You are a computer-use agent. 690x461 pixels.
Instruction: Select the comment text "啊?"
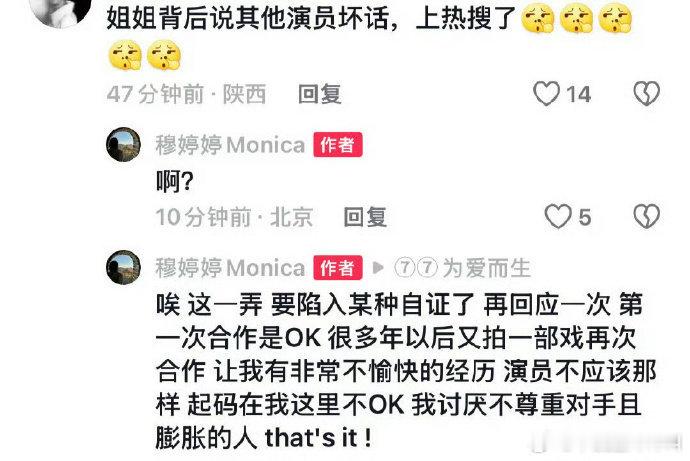[174, 182]
